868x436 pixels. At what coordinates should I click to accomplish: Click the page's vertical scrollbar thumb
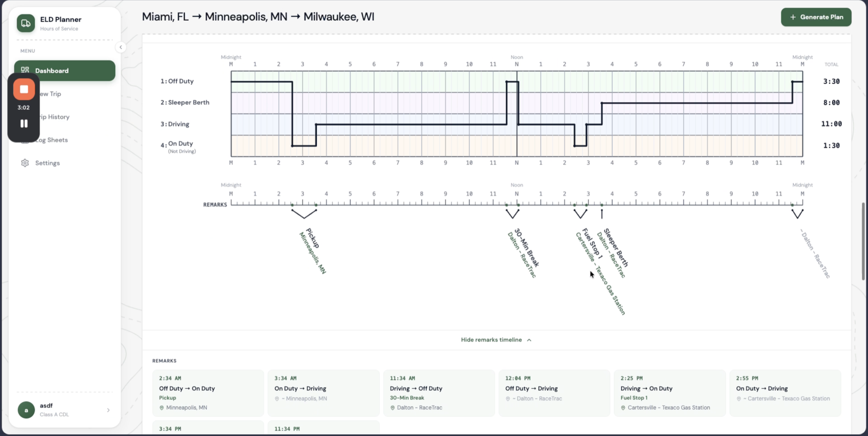[x=863, y=241]
